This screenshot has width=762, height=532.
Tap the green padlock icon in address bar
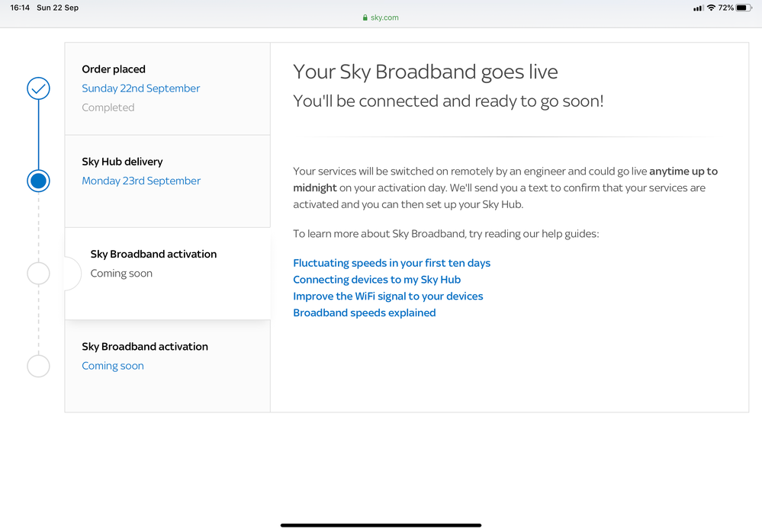[365, 18]
